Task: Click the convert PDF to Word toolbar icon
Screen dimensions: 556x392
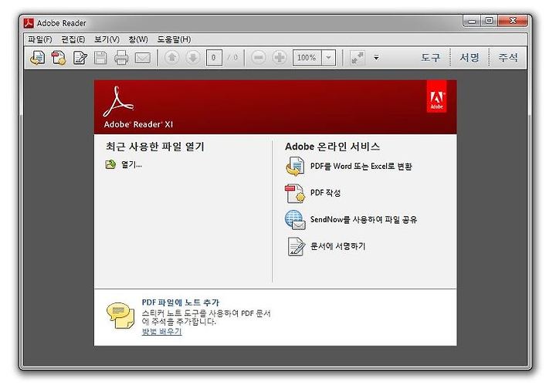Action: pos(38,57)
